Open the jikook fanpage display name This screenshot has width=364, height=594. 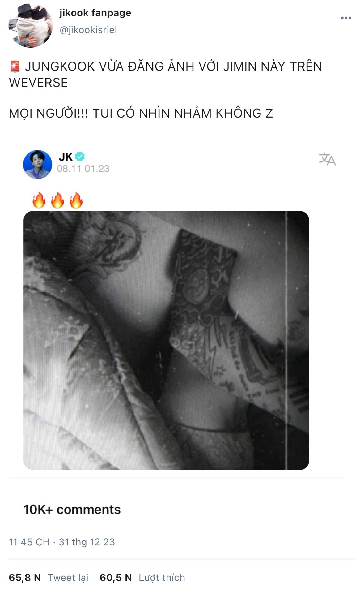[95, 13]
